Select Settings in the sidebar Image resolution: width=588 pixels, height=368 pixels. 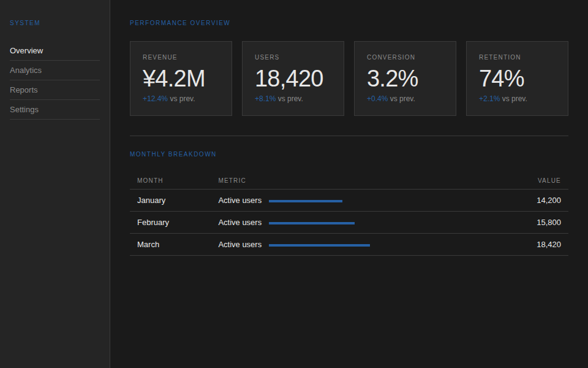55,109
